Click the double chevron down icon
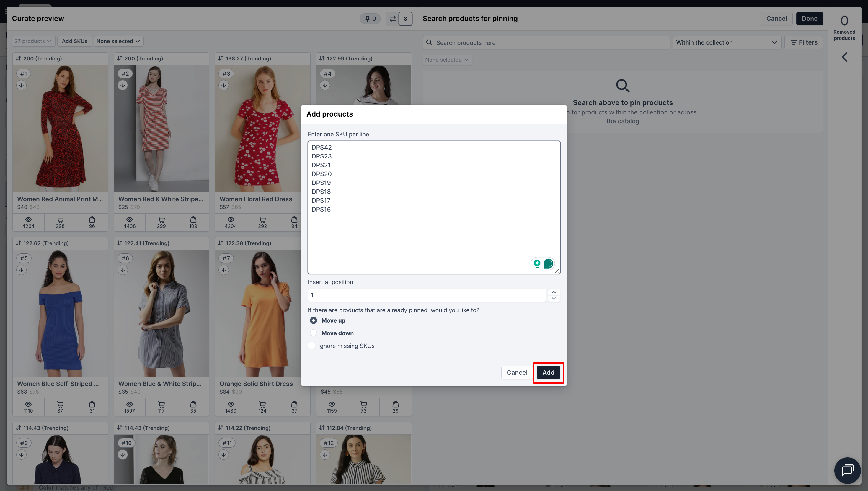Viewport: 868px width, 491px height. 405,19
